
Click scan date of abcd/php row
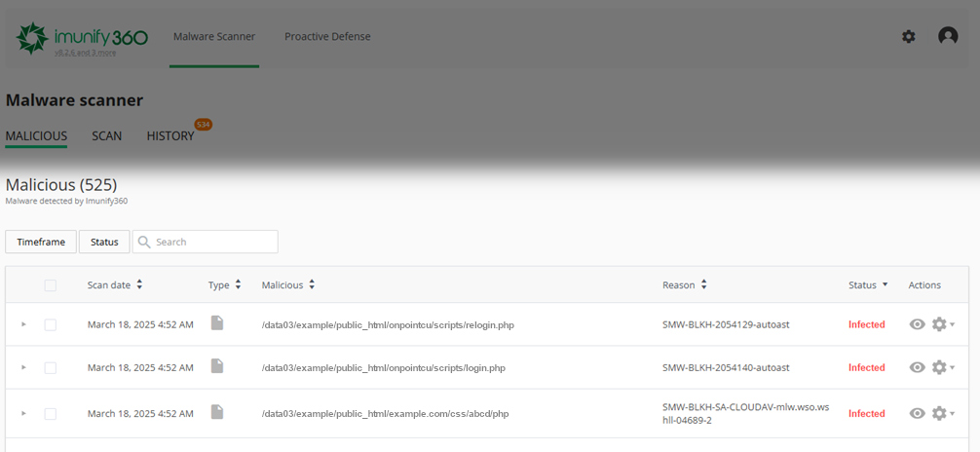pyautogui.click(x=140, y=413)
